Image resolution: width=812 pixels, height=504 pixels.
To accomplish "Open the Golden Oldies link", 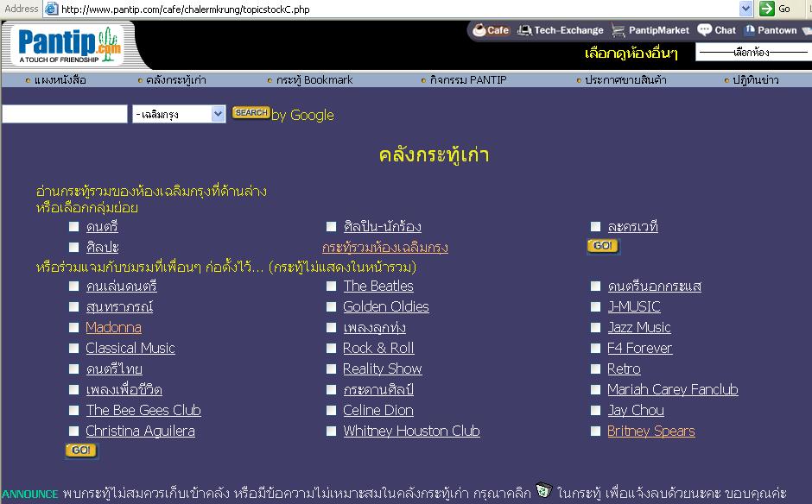I will click(386, 307).
